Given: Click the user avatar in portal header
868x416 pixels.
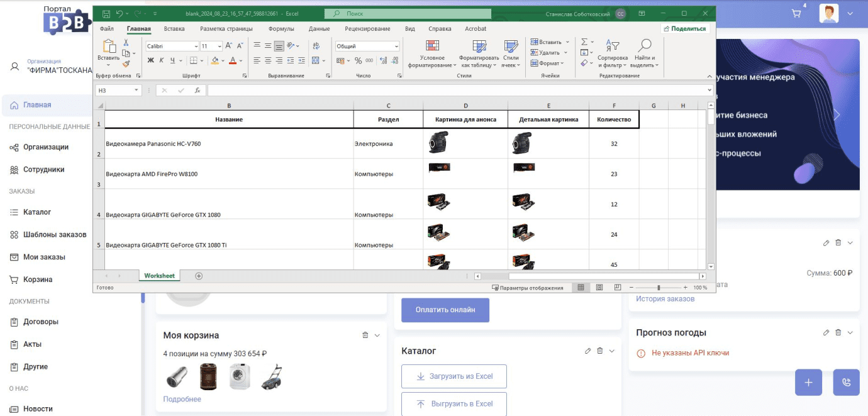Looking at the screenshot, I should [829, 13].
